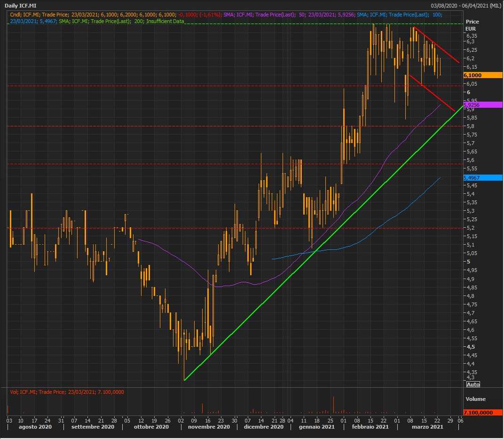Click febbraio 2021 on the time axis
Screen dimensions: 504x439
tap(369, 427)
